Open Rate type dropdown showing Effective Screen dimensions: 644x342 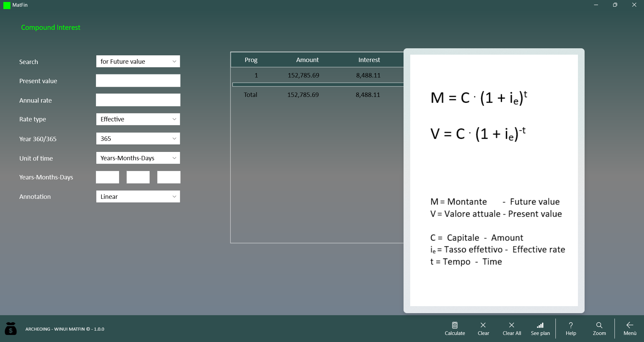pos(138,119)
